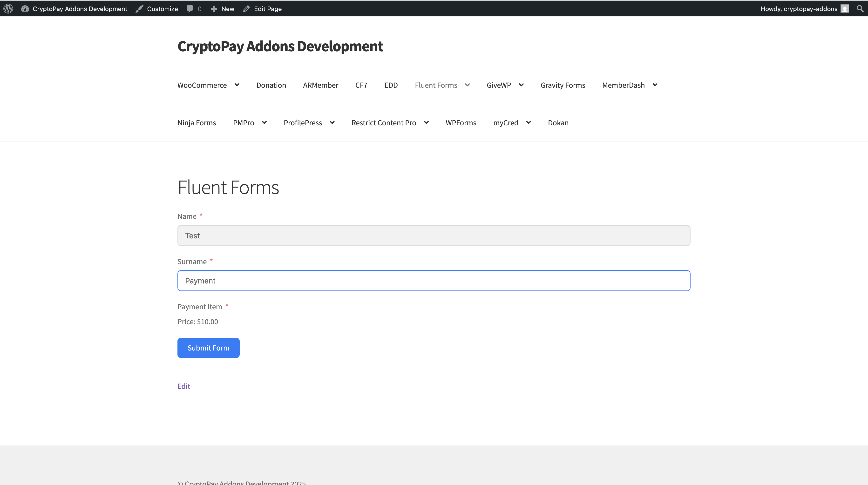Expand the GiveWP submenu chevron

coord(521,85)
